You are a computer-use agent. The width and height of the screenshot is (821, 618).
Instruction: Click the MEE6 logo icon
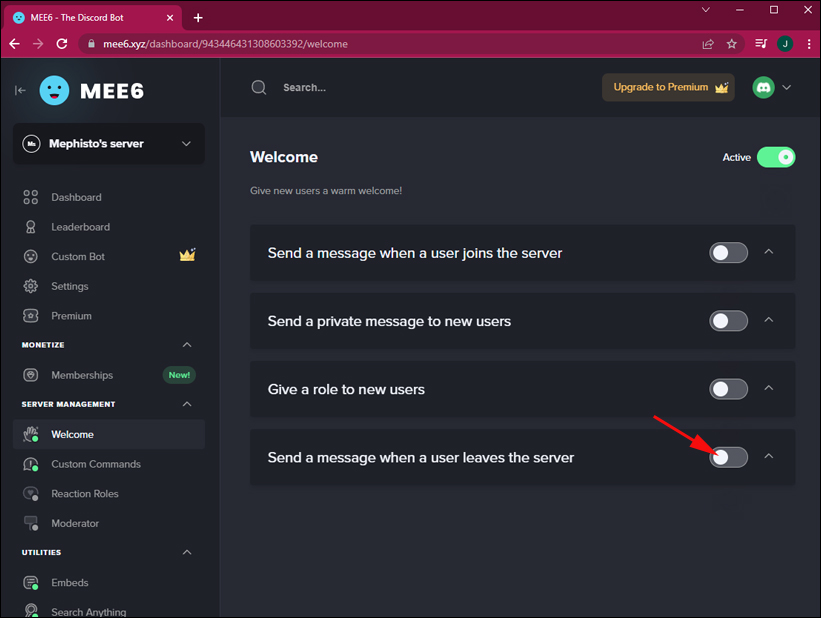click(55, 90)
